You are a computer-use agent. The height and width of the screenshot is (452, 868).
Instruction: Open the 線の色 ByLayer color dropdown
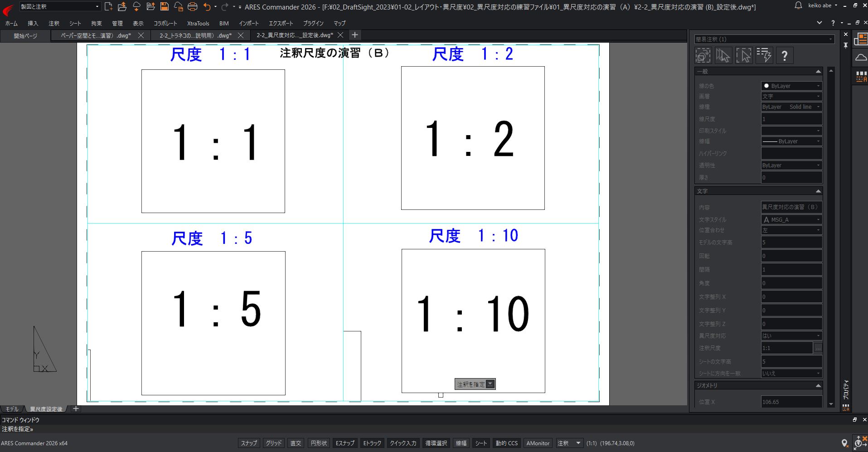(791, 86)
